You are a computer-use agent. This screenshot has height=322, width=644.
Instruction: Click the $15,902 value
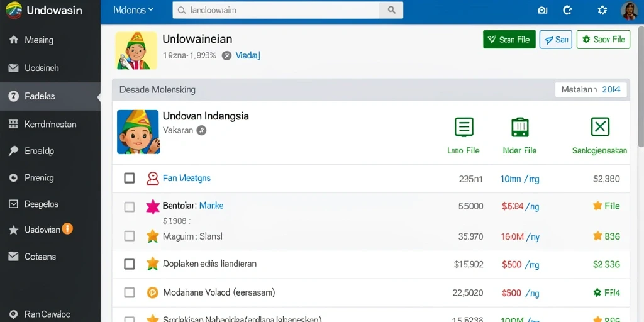click(x=469, y=265)
